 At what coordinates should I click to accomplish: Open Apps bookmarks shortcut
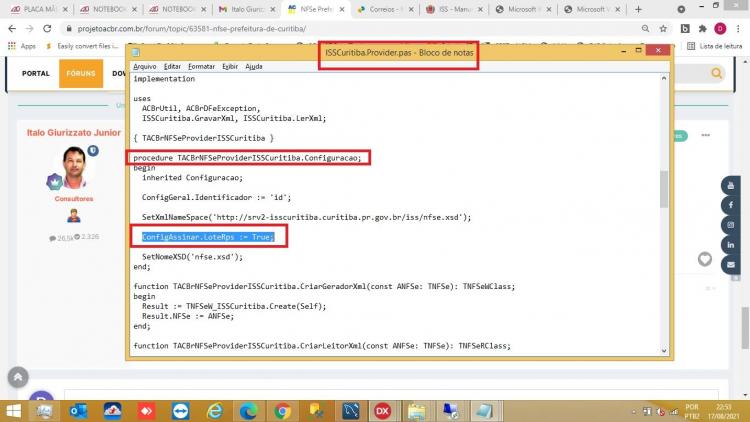(22, 46)
